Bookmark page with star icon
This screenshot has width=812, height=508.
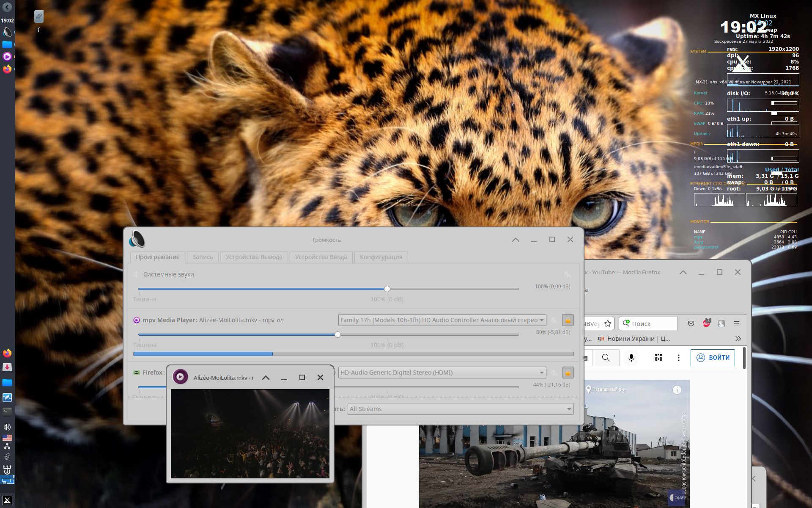[x=608, y=323]
